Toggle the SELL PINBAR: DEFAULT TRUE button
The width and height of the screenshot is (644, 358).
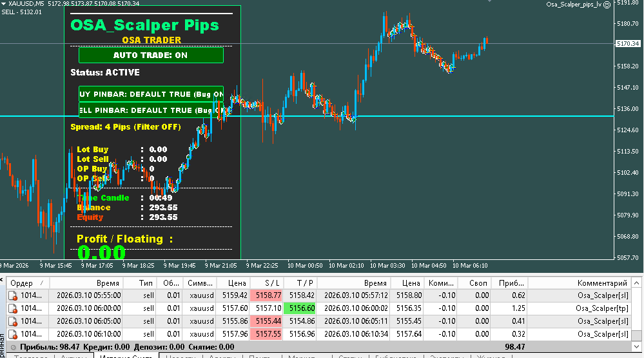tap(151, 110)
